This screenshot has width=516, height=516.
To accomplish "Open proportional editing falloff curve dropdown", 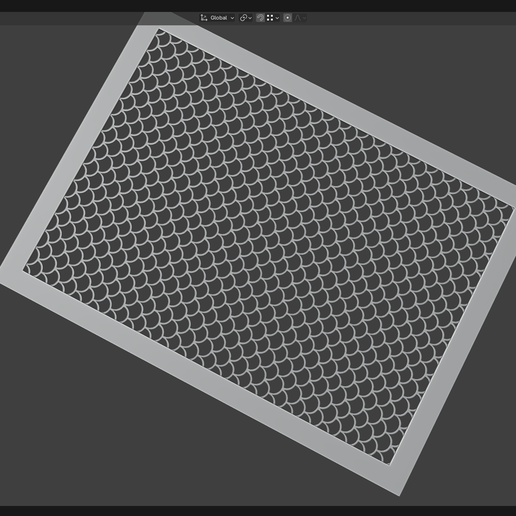I will click(x=300, y=18).
